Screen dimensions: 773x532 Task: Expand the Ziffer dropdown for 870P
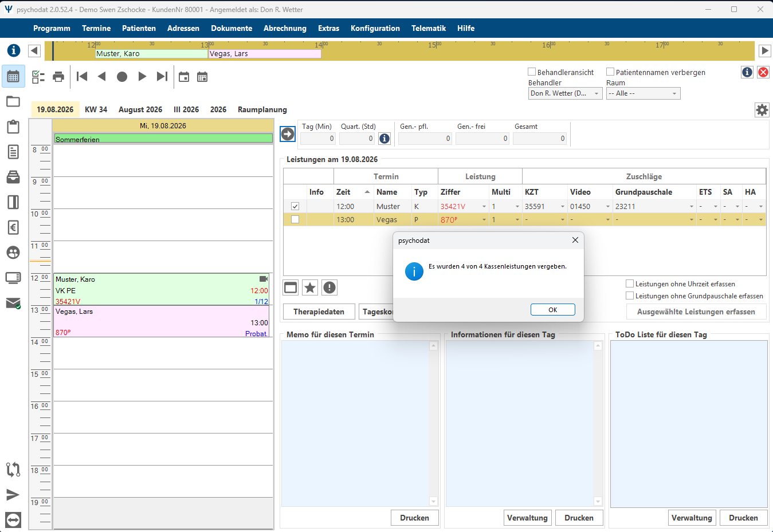(x=484, y=220)
